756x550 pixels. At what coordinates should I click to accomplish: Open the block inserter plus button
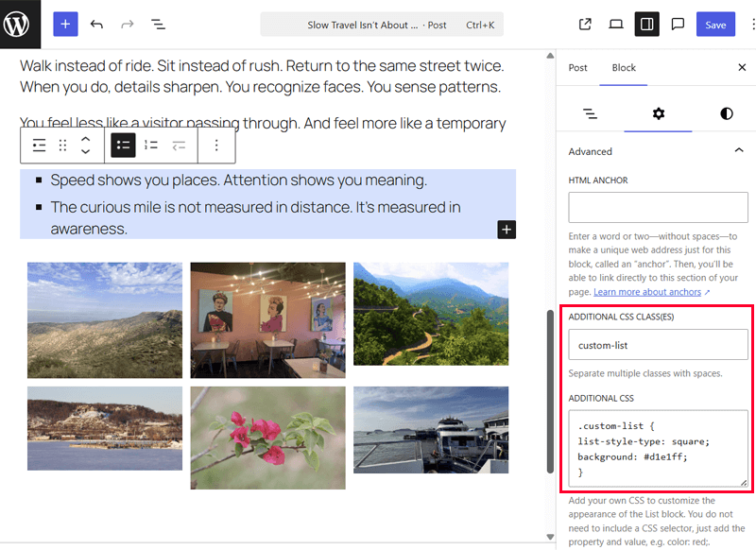65,25
